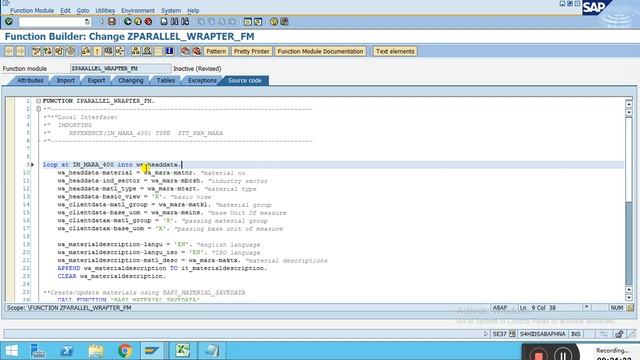Click the Generate Shortcut icon
640x360 pixels.
point(258,21)
